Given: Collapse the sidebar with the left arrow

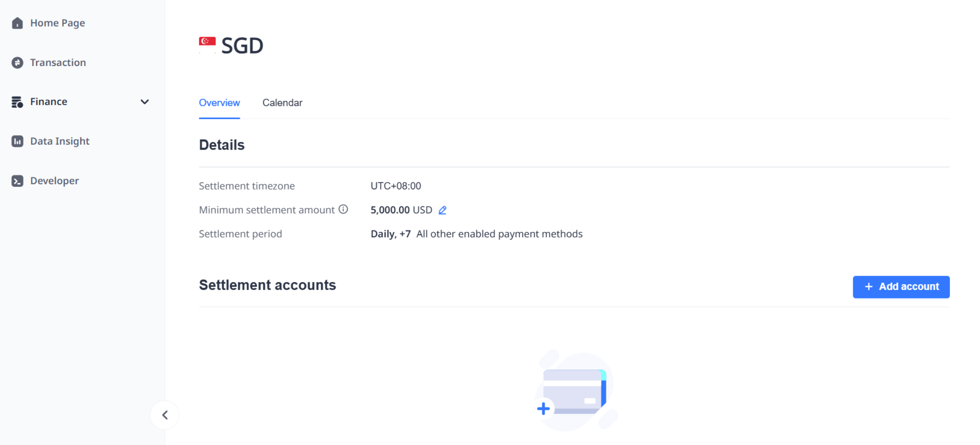Looking at the screenshot, I should (165, 415).
